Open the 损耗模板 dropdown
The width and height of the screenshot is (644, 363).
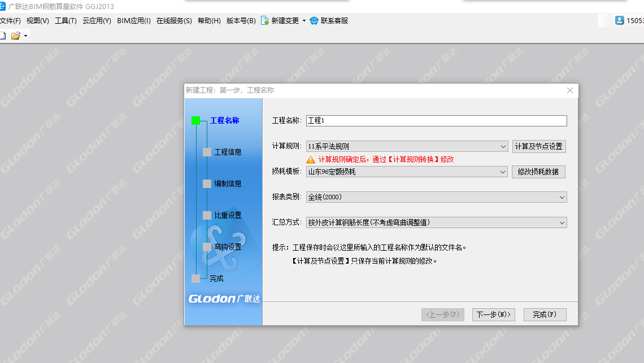[407, 172]
